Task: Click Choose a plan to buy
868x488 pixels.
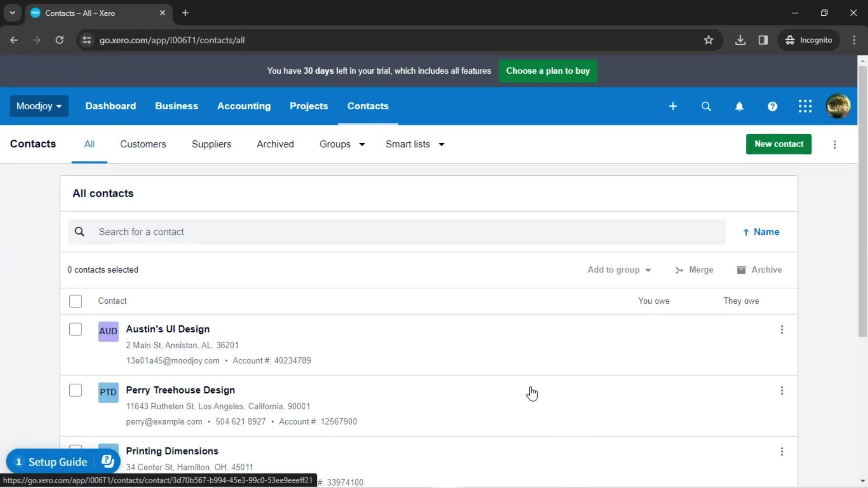Action: pyautogui.click(x=547, y=71)
